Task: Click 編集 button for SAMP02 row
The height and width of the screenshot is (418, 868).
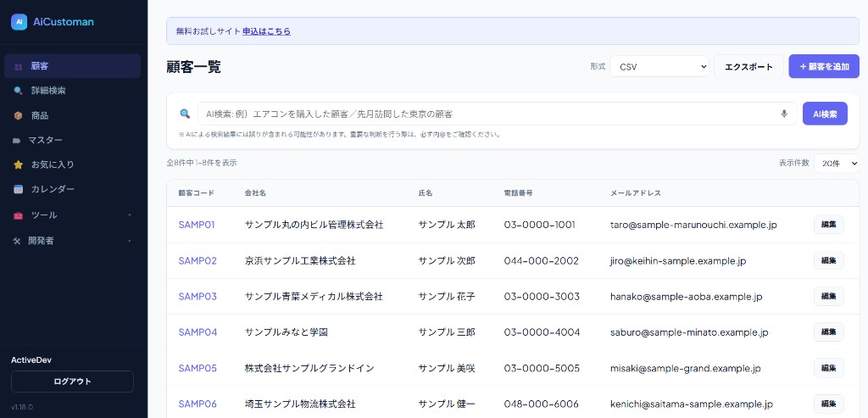Action: click(828, 260)
